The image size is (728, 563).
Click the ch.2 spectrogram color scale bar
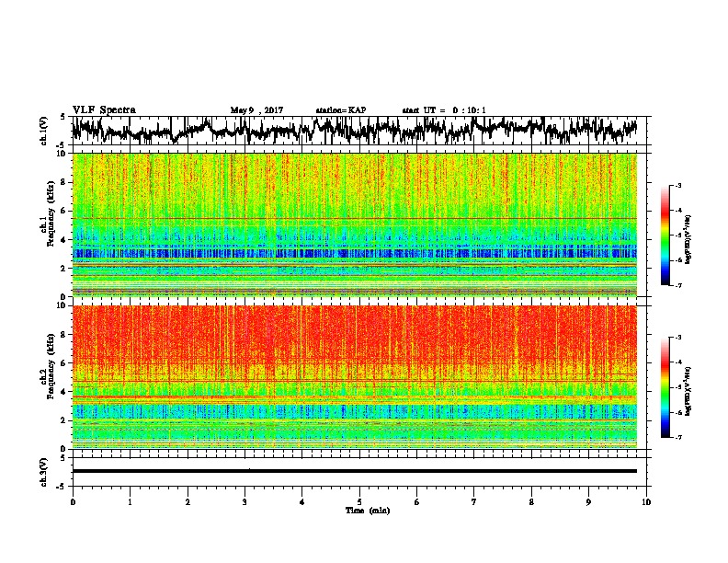(x=665, y=387)
